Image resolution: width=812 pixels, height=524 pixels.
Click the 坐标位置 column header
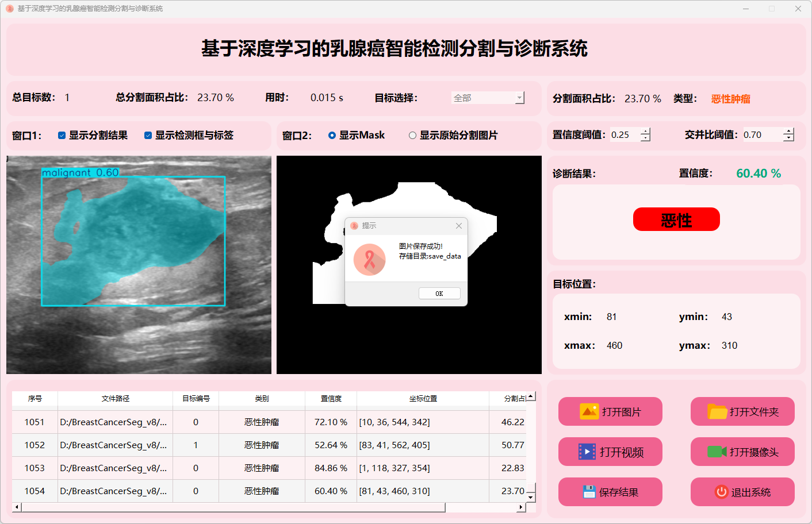(423, 399)
